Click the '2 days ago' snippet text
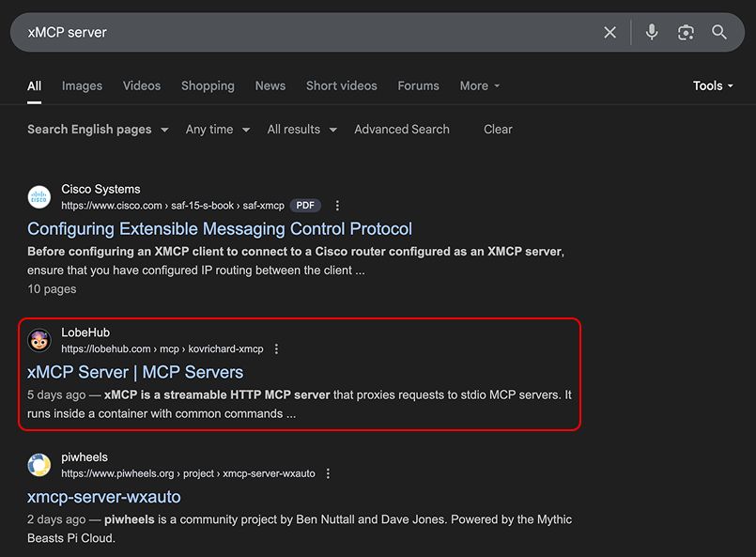Image resolution: width=756 pixels, height=557 pixels. 56,519
